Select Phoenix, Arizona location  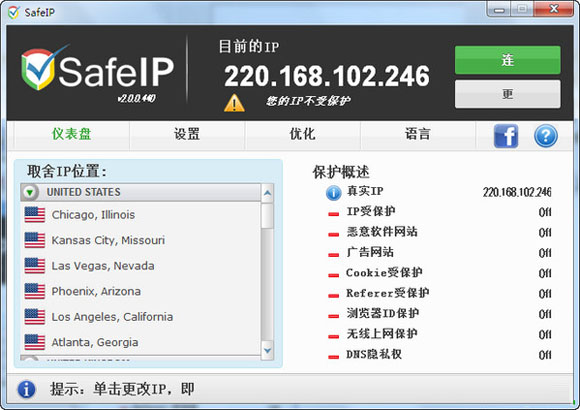click(141, 291)
